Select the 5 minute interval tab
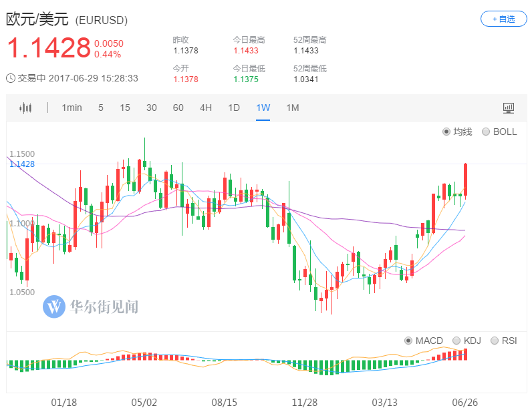Screen dimensions: 532x420 [101, 108]
